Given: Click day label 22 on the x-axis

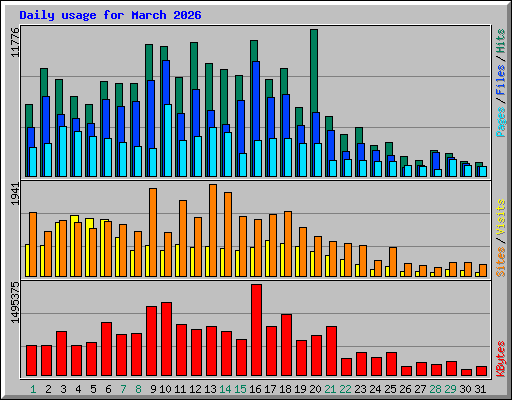Looking at the screenshot, I should click(x=345, y=389).
